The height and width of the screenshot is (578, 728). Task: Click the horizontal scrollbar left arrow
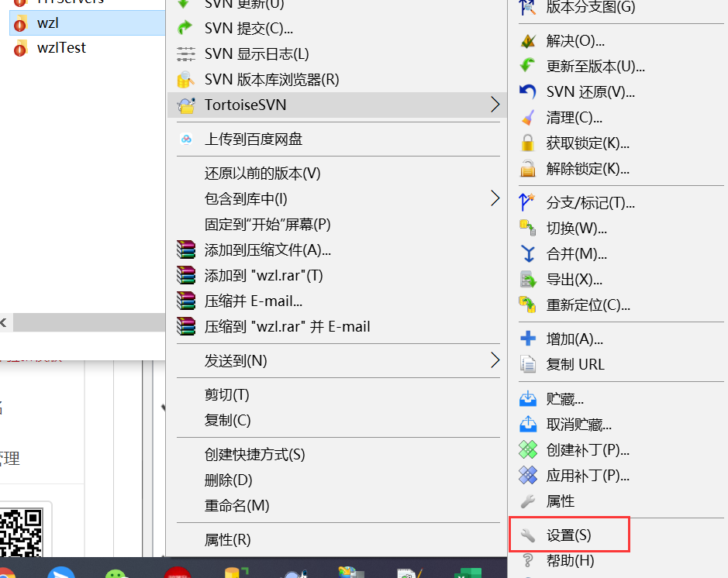(x=4, y=322)
